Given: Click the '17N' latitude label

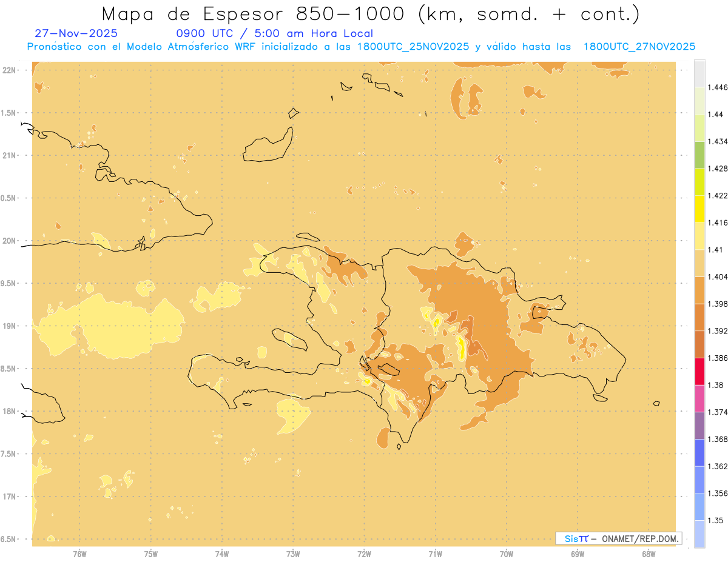Looking at the screenshot, I should click(x=10, y=497).
